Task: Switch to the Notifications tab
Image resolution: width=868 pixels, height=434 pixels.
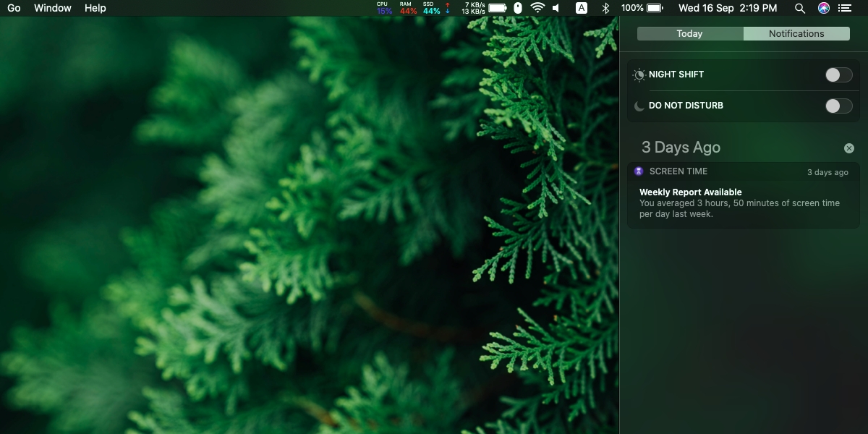Action: (796, 33)
